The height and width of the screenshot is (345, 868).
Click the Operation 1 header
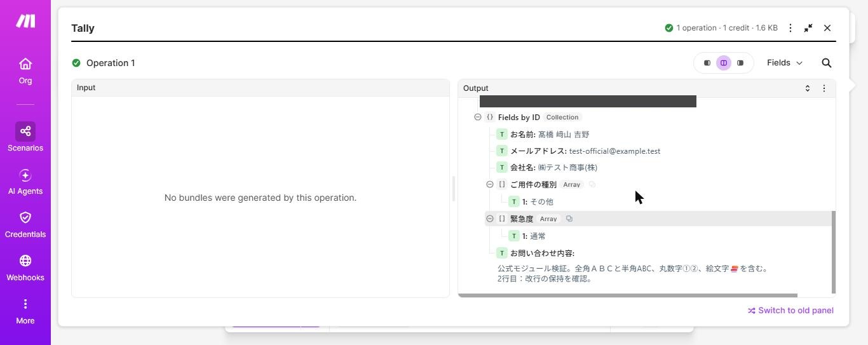pos(111,63)
